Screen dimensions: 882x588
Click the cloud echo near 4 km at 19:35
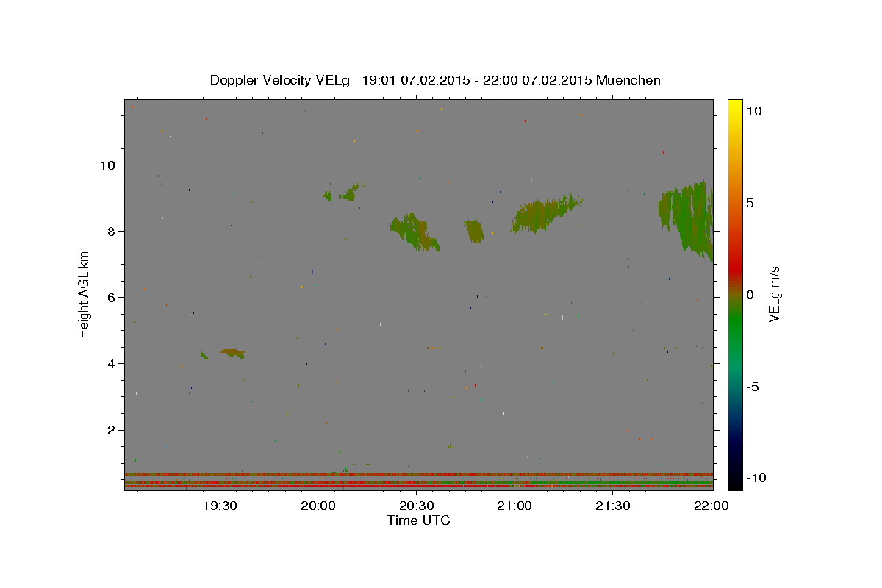[233, 354]
